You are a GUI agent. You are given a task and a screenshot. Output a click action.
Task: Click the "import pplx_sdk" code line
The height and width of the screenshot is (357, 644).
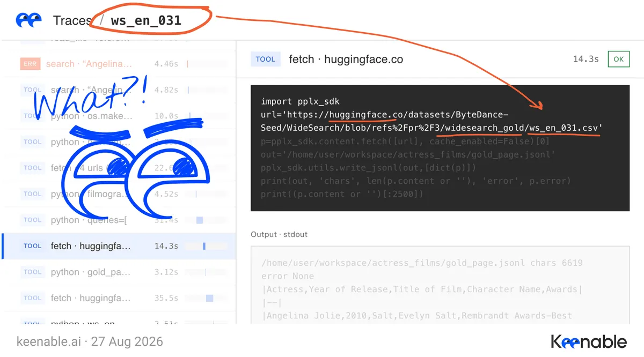[x=300, y=101]
